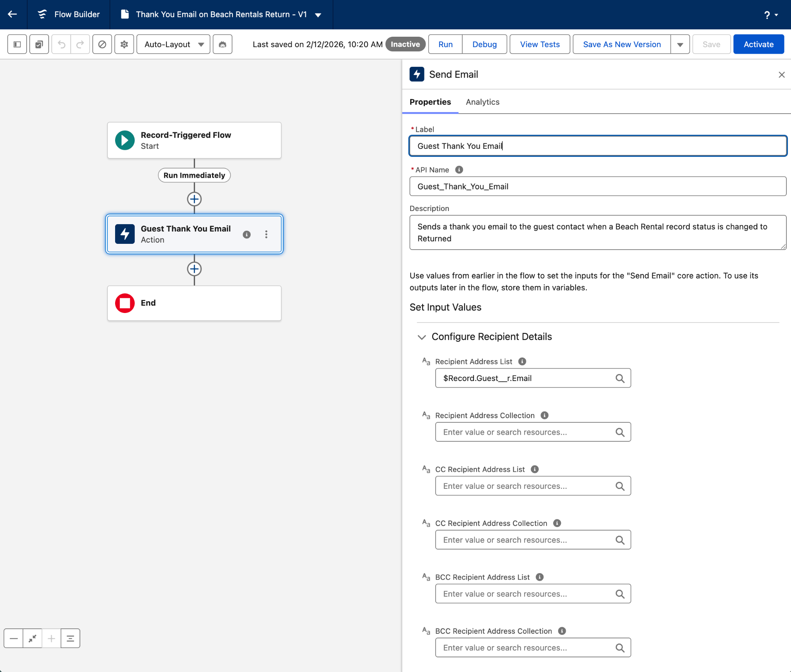Click search icon in Recipient Address Collection

pos(620,432)
